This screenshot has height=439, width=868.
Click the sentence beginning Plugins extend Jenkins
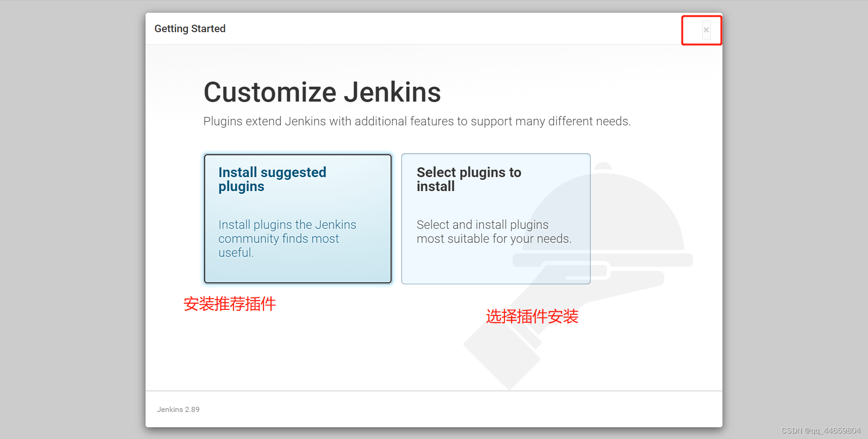coord(417,121)
